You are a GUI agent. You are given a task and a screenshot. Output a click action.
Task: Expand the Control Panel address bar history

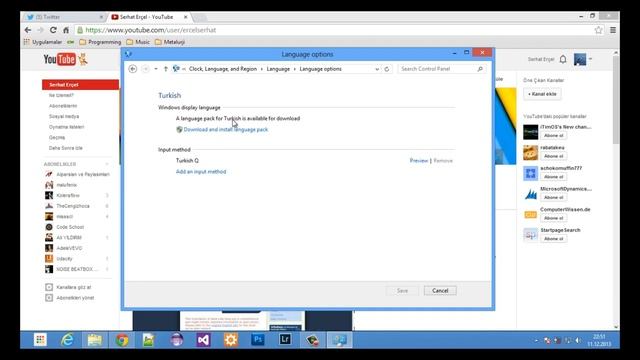tap(377, 69)
